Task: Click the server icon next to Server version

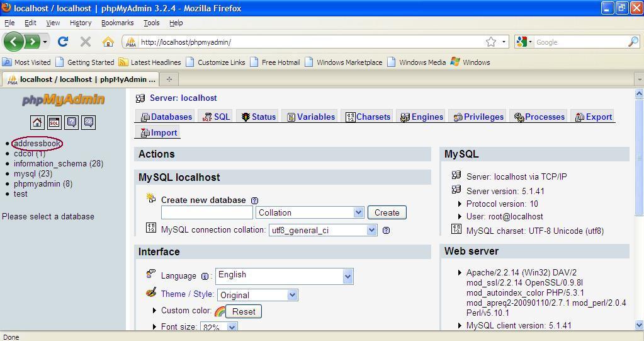Action: click(x=456, y=189)
